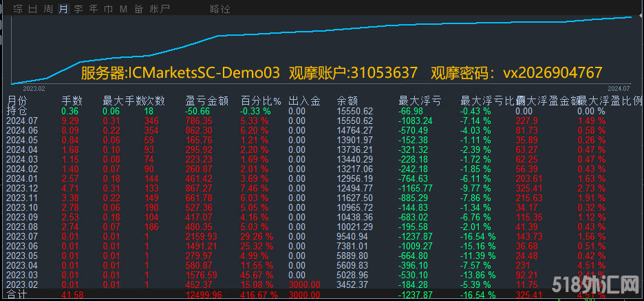Click the 盈亏金额 column header
Viewport: 644px width, 301px height.
(x=206, y=101)
